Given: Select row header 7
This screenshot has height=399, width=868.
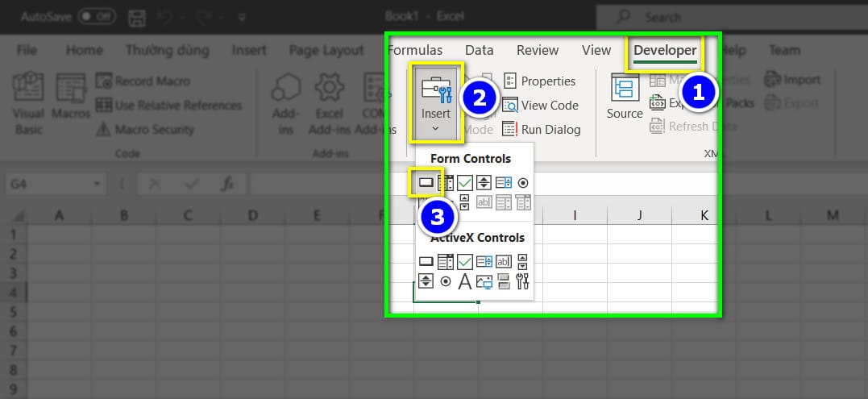Looking at the screenshot, I should [x=15, y=351].
